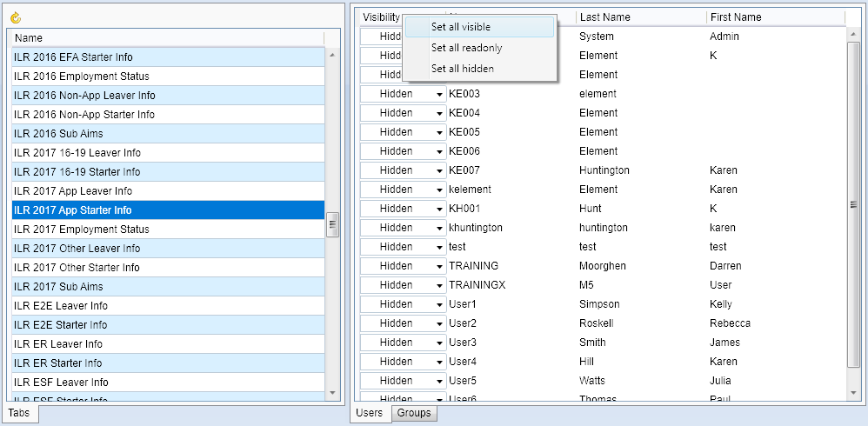The height and width of the screenshot is (426, 868).
Task: Open visibility dropdown for KE003 row
Action: click(438, 94)
